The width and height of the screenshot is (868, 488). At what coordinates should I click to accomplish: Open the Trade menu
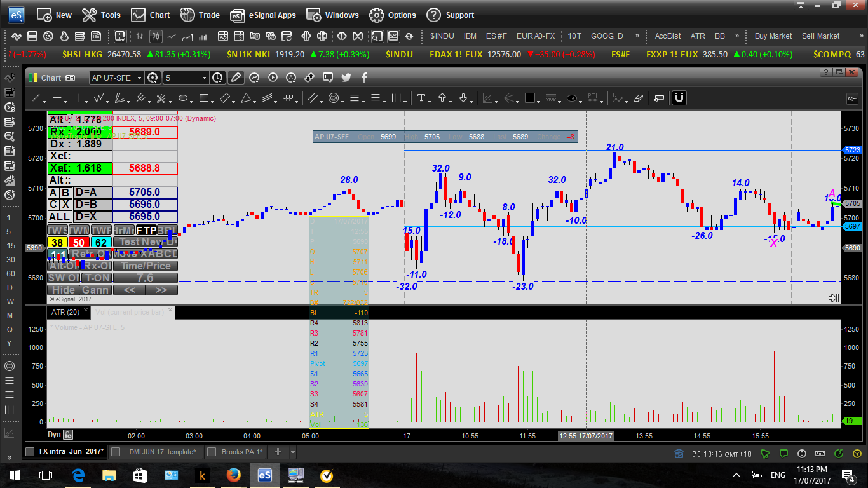click(200, 15)
